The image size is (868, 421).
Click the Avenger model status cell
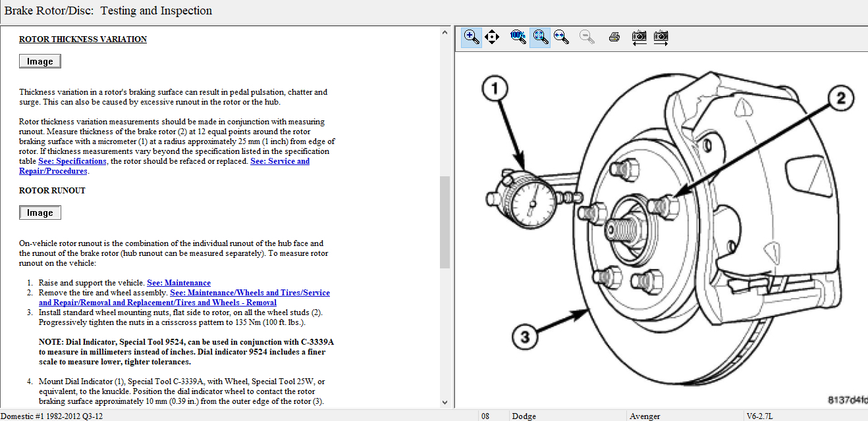[x=685, y=416]
